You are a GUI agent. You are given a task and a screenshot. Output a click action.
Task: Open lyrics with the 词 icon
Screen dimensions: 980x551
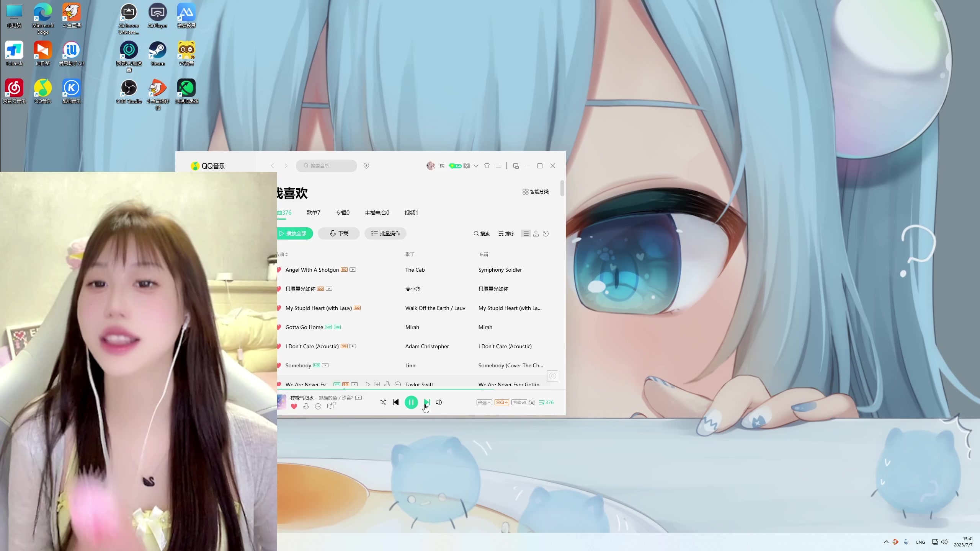tap(532, 402)
